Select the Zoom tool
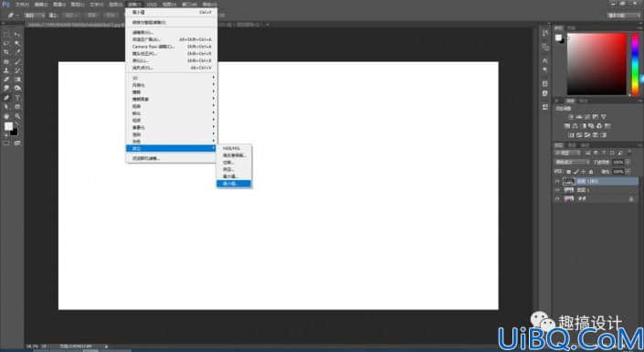Image resolution: width=644 pixels, height=352 pixels. pos(17,116)
